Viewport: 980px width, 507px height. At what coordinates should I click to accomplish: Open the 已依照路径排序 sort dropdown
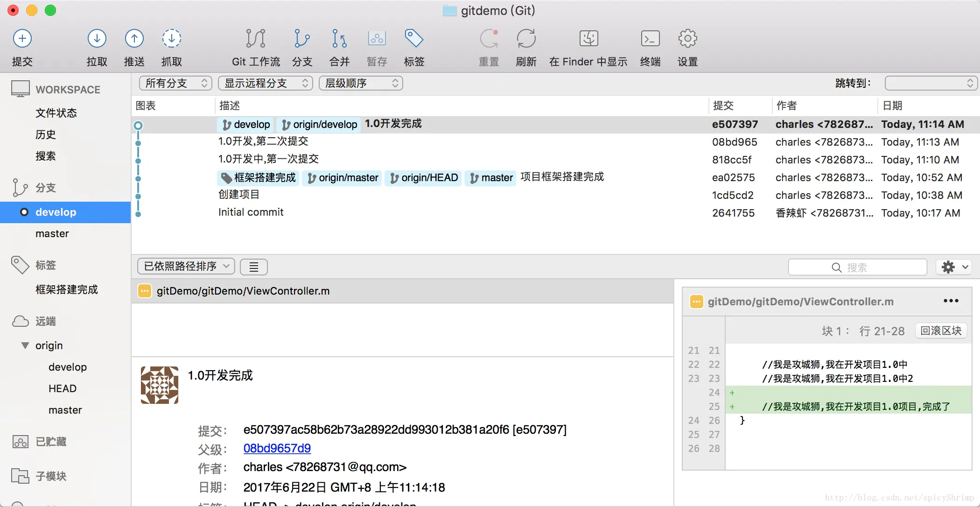tap(186, 267)
